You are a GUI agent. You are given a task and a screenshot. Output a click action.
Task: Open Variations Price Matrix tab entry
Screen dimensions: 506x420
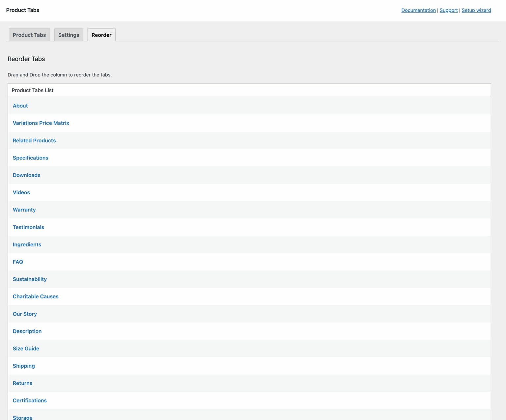pos(41,123)
